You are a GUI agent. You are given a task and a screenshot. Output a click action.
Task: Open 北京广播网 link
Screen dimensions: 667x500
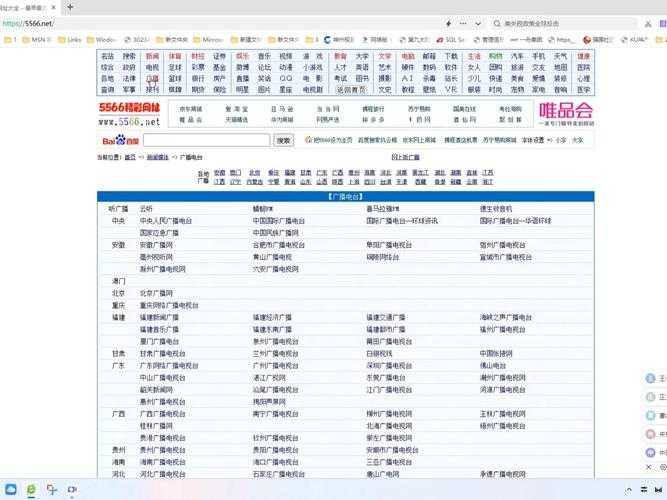(156, 293)
